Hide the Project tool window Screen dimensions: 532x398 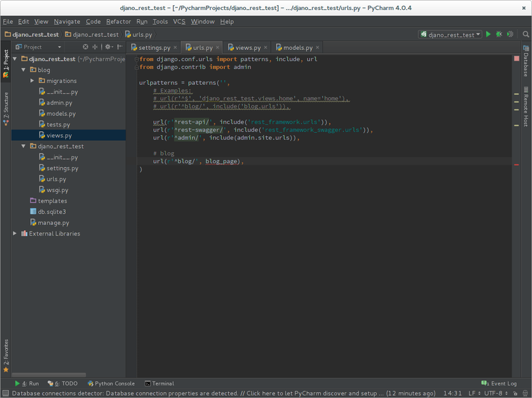point(120,47)
